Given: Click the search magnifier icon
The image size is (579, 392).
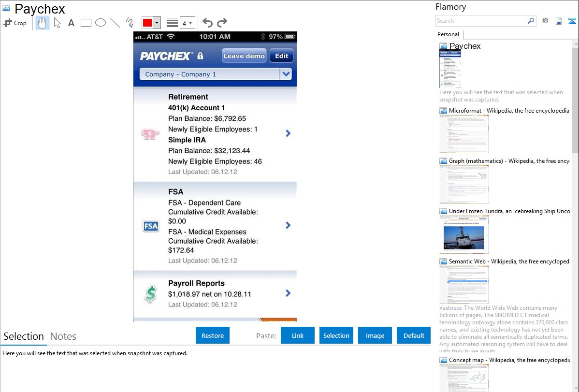Looking at the screenshot, I should (x=531, y=21).
